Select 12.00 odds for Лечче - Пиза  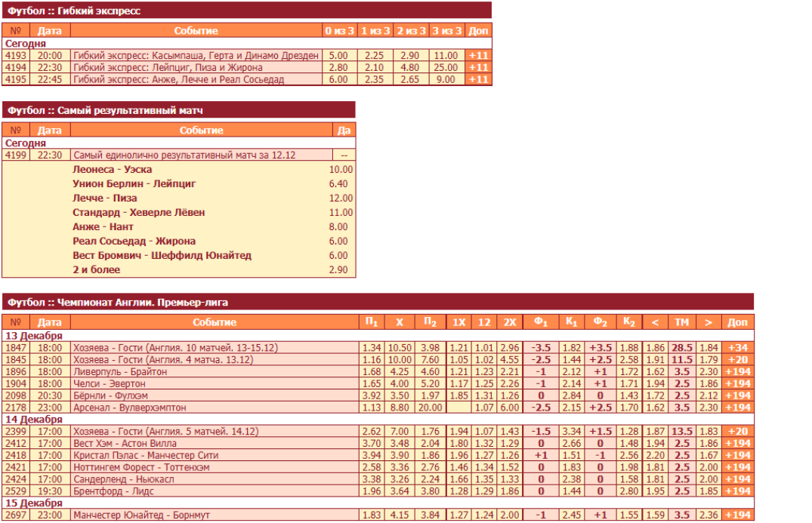click(341, 198)
